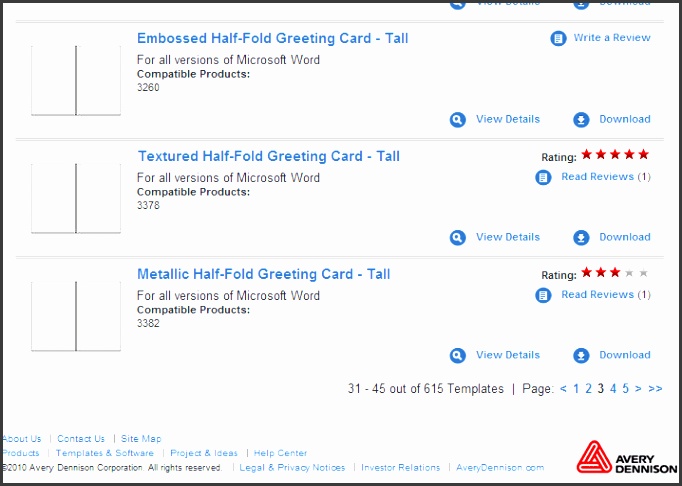Open AveryDennison.com footer link
The image size is (682, 486).
(x=500, y=468)
